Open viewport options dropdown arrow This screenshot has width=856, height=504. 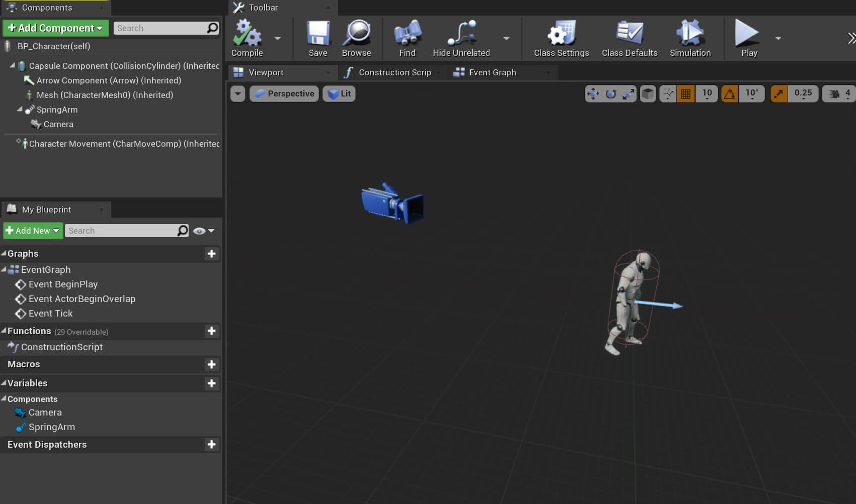[x=238, y=93]
